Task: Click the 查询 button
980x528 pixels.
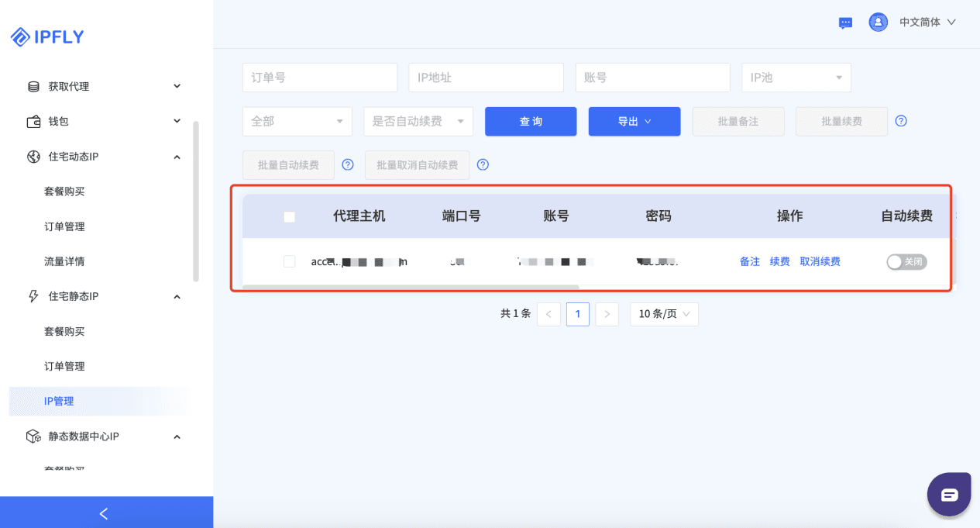Action: [531, 121]
